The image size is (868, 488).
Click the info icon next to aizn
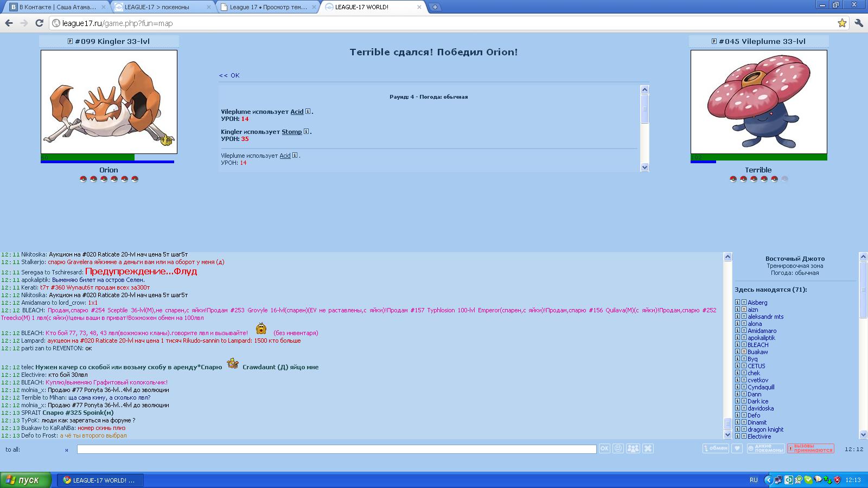pos(738,310)
